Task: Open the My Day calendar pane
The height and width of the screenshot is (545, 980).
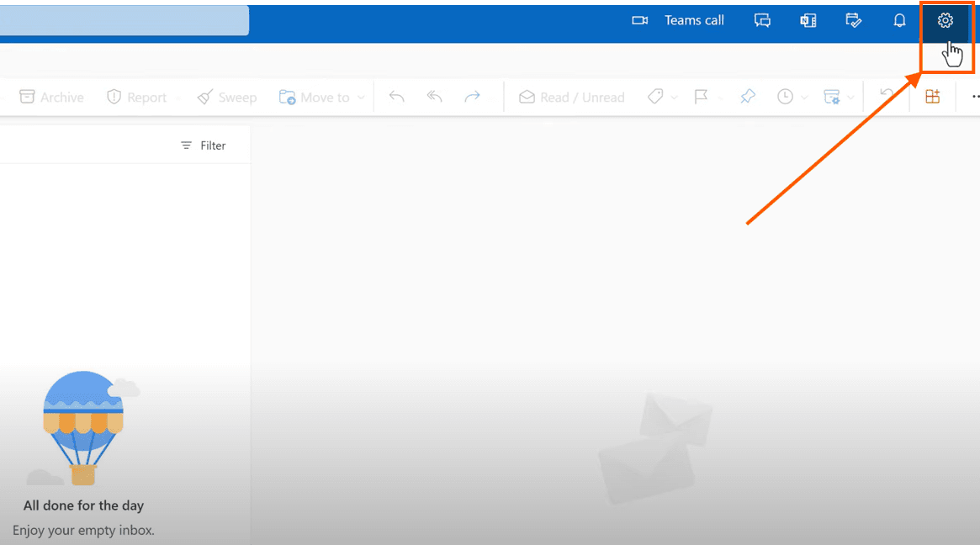Action: click(x=854, y=19)
